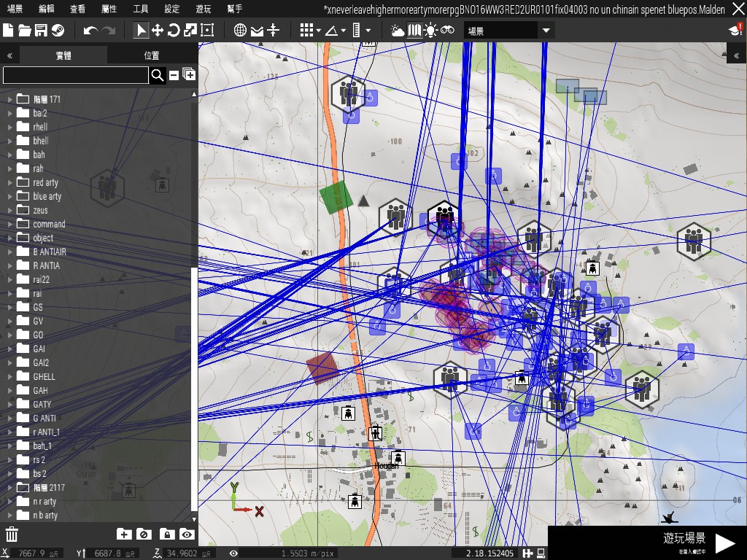The image size is (747, 560).
Task: Toggle night vision binoculars button
Action: [x=447, y=31]
